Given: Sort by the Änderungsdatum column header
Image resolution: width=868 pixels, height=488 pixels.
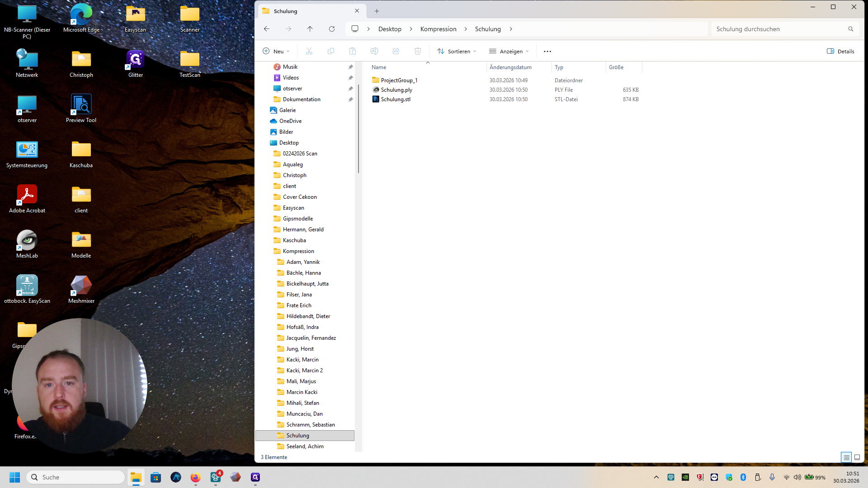Looking at the screenshot, I should (x=510, y=67).
